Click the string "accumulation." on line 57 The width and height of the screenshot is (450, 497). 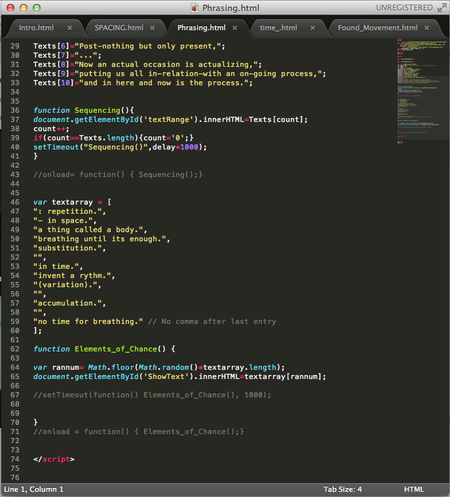tap(67, 303)
